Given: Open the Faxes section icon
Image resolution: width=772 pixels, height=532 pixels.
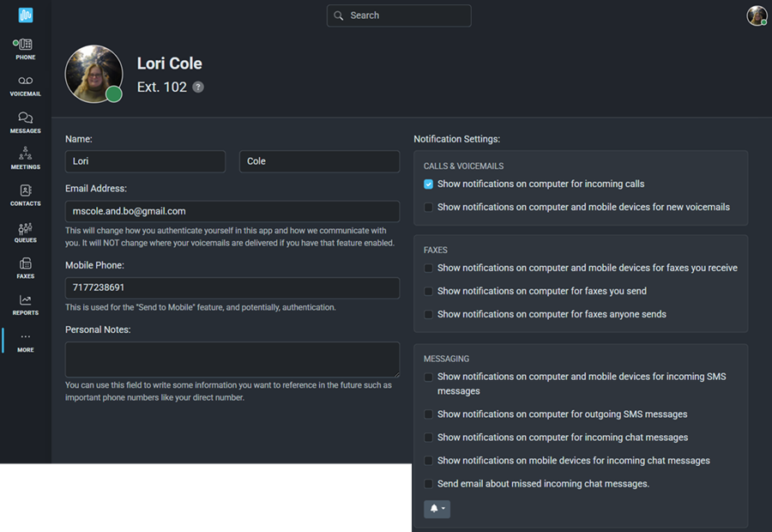Looking at the screenshot, I should point(25,269).
